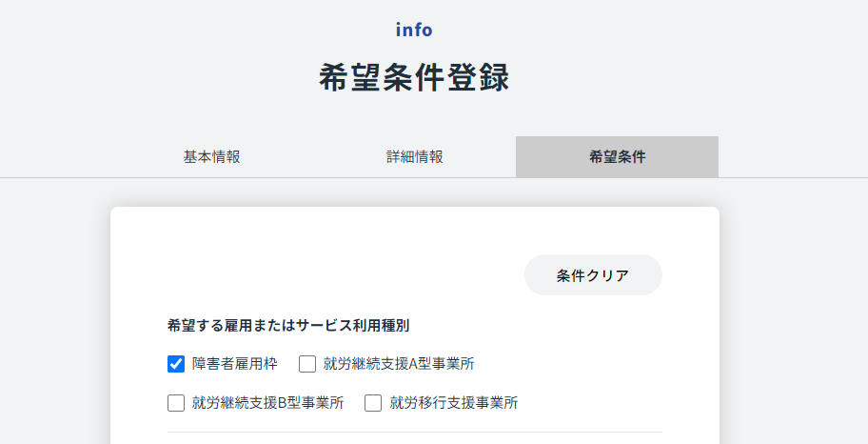Click the 希望する雇用またはサービス利用種別 section heading
The image size is (868, 444).
288,326
